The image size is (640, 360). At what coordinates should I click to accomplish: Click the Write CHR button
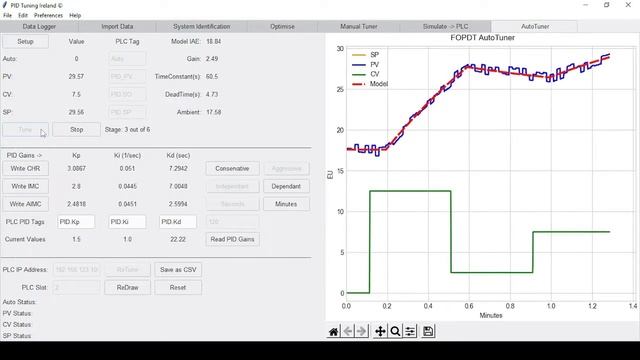tap(25, 169)
